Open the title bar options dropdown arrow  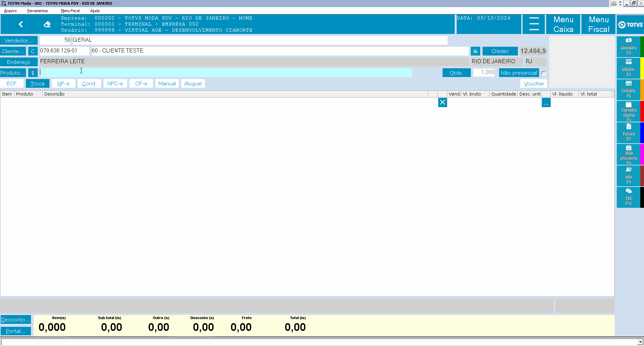pos(620,3)
